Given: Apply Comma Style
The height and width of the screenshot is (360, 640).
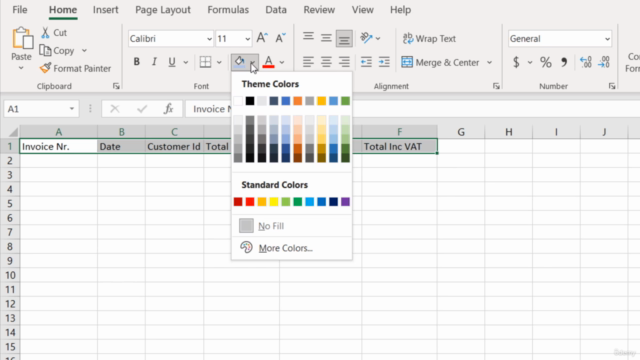Looking at the screenshot, I should pos(564,62).
